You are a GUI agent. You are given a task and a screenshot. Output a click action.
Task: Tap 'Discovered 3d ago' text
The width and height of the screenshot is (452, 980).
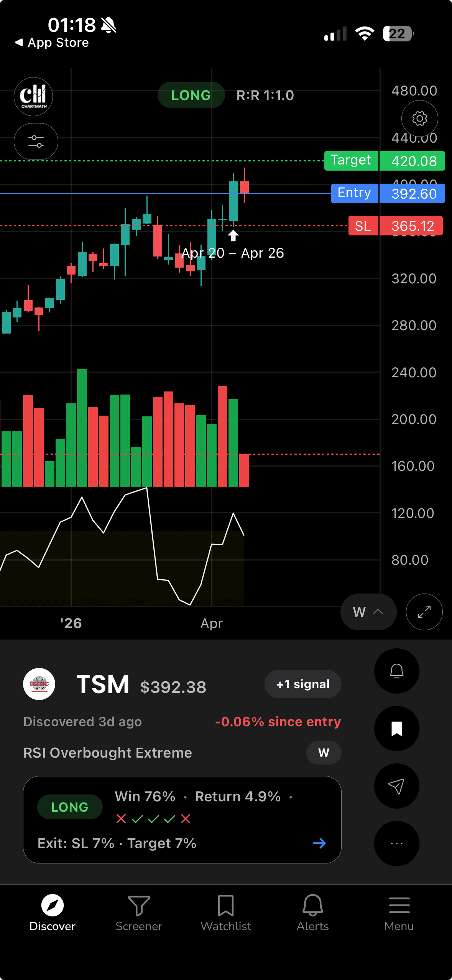(82, 722)
